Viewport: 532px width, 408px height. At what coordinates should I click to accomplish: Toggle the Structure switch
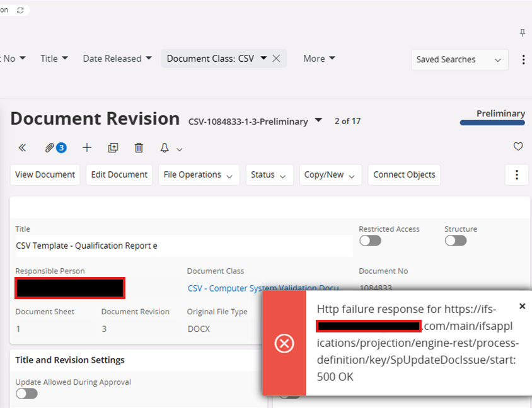456,241
